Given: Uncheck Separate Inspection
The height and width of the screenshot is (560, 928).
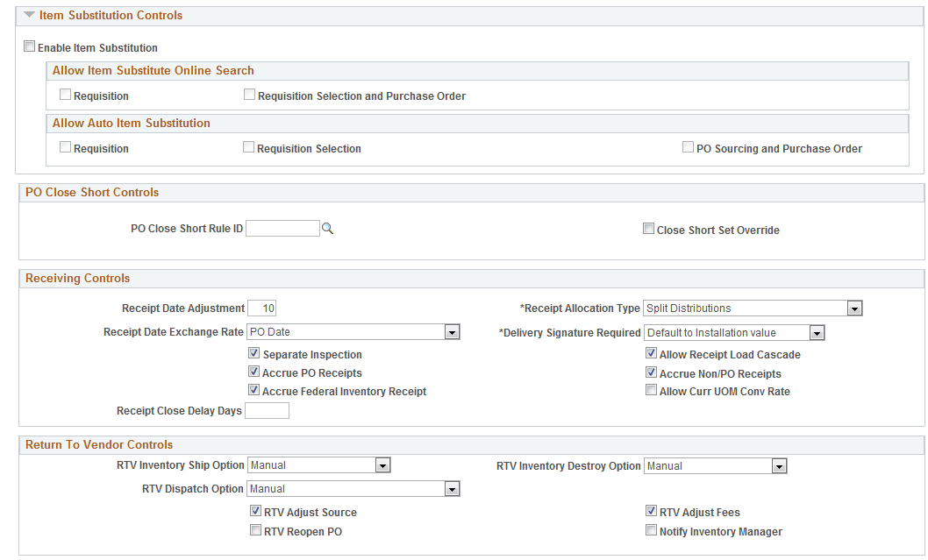Looking at the screenshot, I should [253, 353].
